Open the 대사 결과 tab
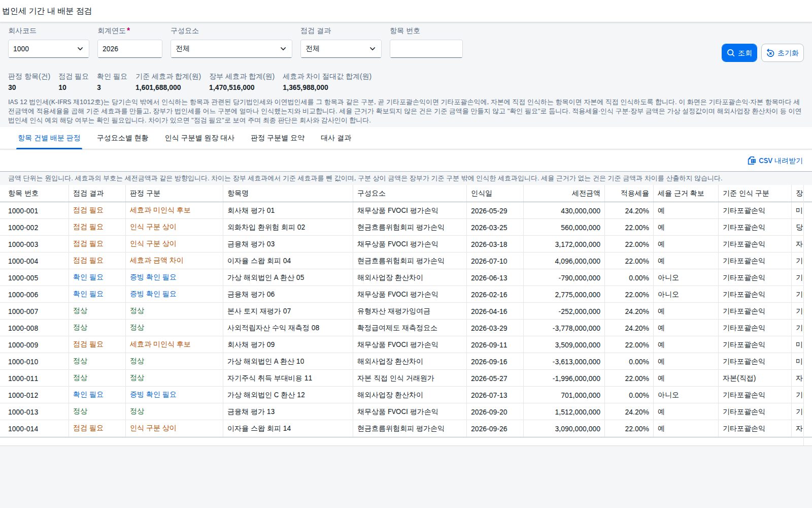812x508 pixels. click(x=336, y=138)
